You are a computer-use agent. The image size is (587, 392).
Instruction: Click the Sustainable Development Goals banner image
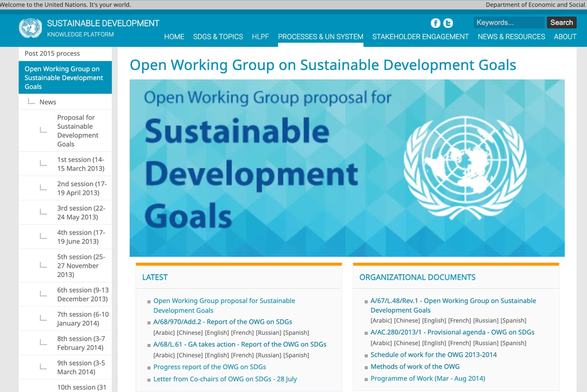[347, 168]
